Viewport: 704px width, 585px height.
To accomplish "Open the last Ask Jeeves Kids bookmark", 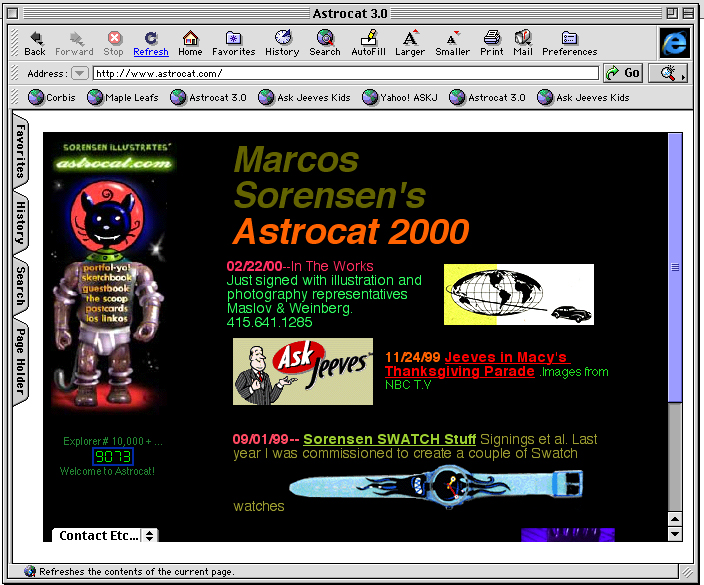I will point(584,97).
